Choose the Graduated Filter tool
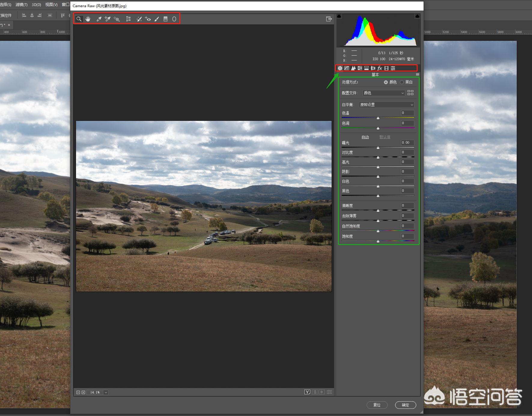 coord(165,19)
